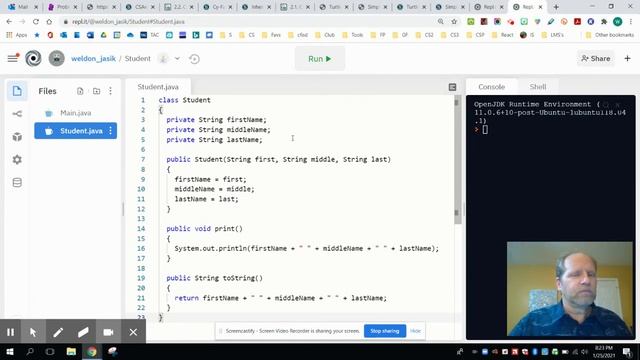Expand the repl info dropdown chevron
The image size is (640, 360).
pos(177,58)
